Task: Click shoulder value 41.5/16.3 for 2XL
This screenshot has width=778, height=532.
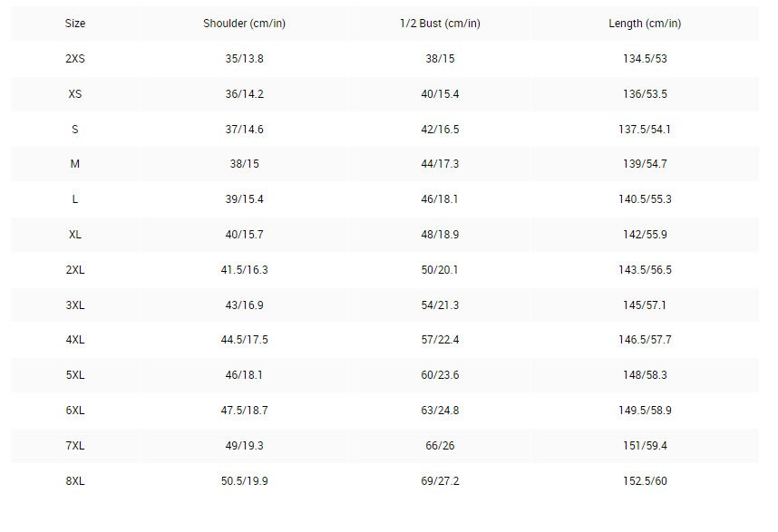Action: point(244,270)
